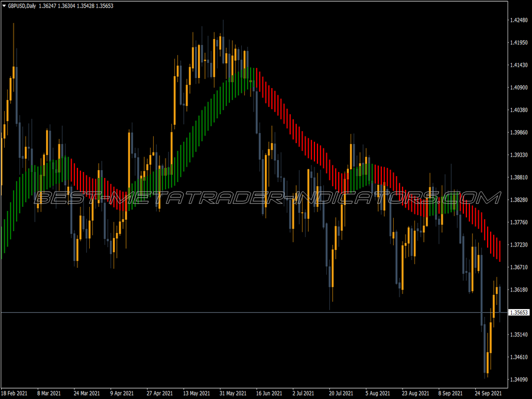Click date label 18 Feb 2021
The image size is (532, 399).
click(14, 393)
